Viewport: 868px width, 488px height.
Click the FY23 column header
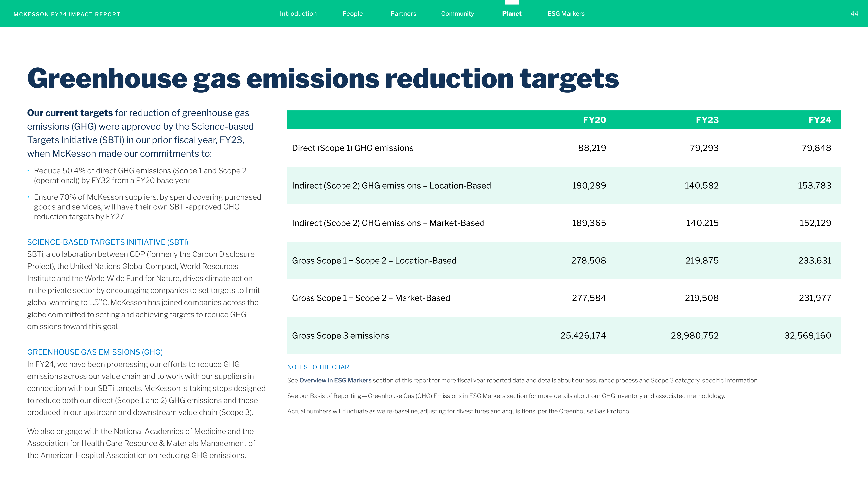707,120
